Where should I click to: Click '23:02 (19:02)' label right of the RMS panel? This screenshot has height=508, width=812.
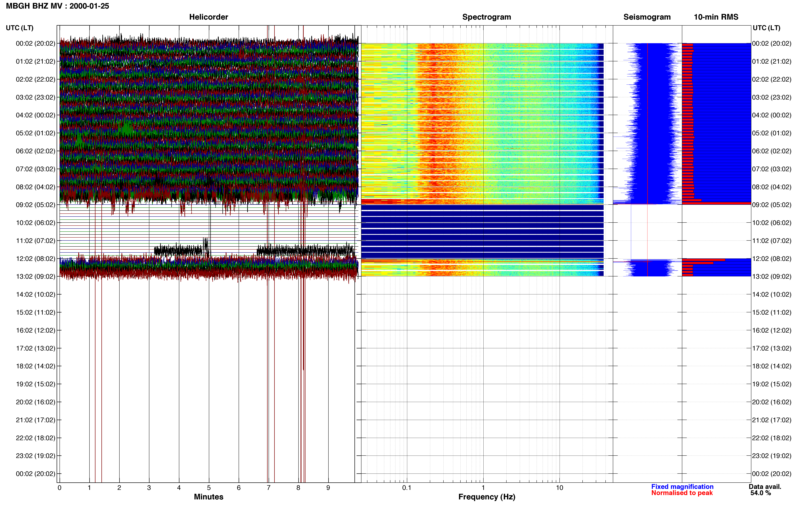click(x=772, y=456)
